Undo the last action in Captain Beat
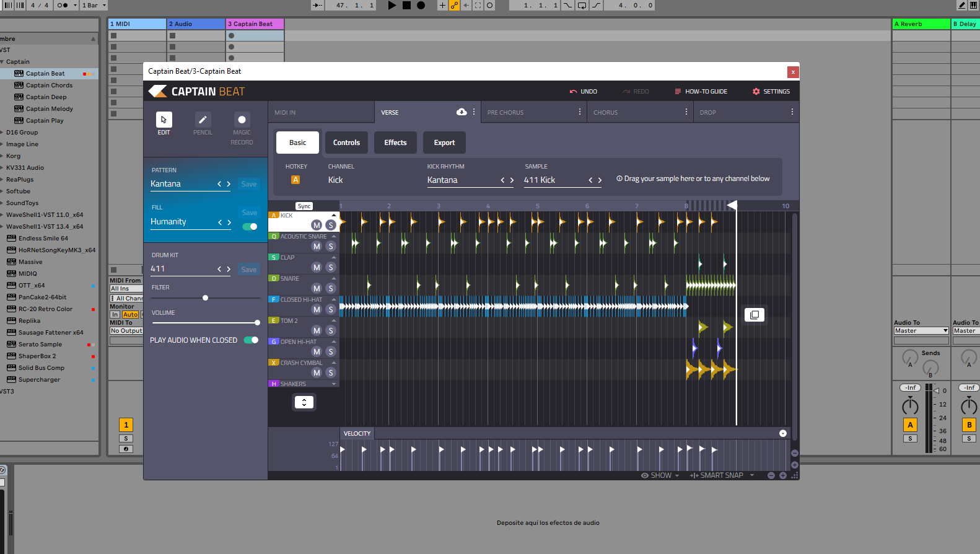This screenshot has height=554, width=980. point(584,91)
